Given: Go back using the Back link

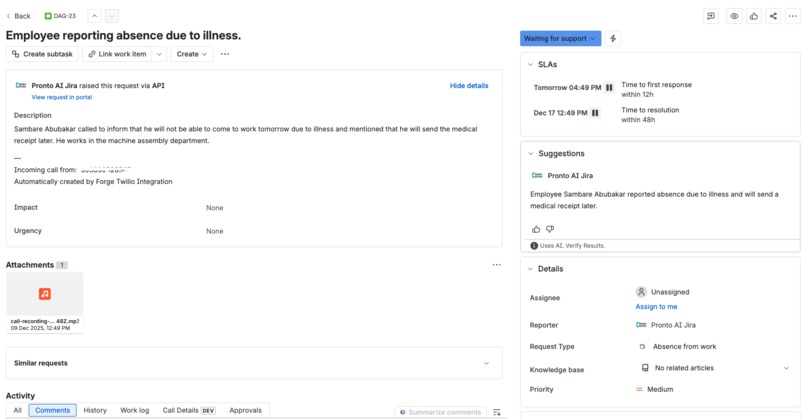Looking at the screenshot, I should pyautogui.click(x=19, y=16).
